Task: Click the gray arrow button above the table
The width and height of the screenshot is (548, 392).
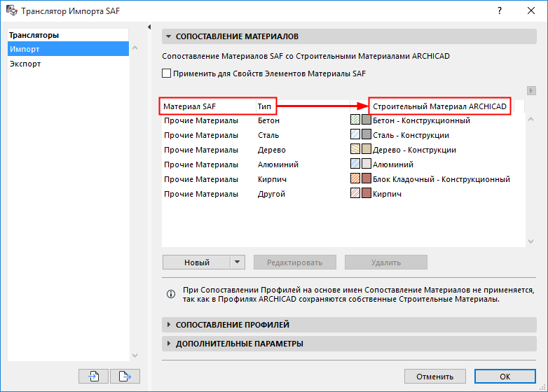Action: pos(531,91)
